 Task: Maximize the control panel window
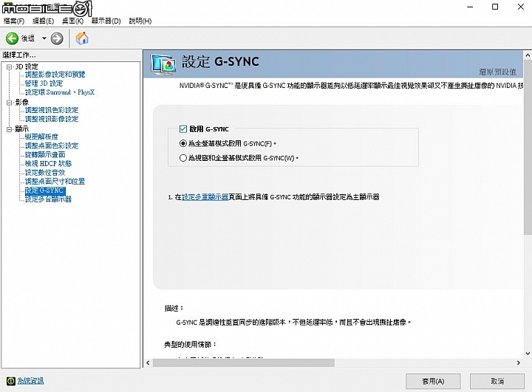[x=495, y=7]
